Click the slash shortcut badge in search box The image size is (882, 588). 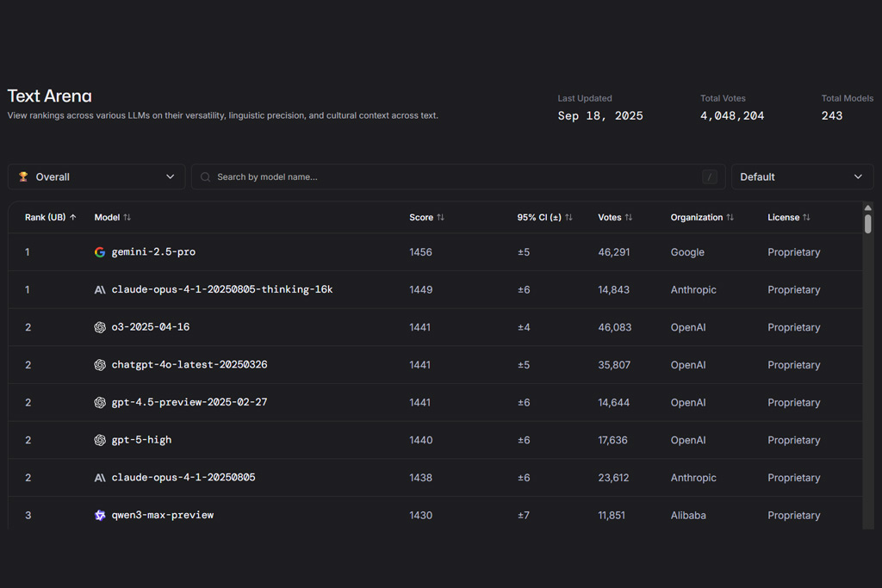[710, 177]
